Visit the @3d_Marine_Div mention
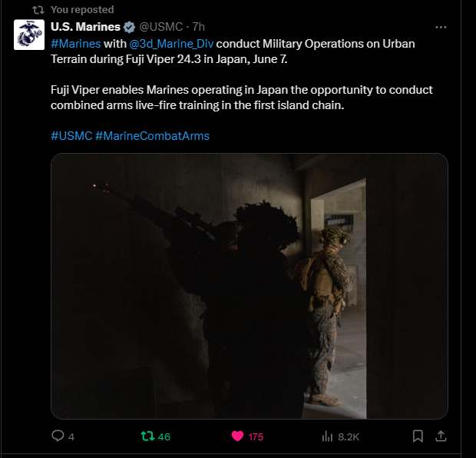Image resolution: width=476 pixels, height=458 pixels. [171, 44]
